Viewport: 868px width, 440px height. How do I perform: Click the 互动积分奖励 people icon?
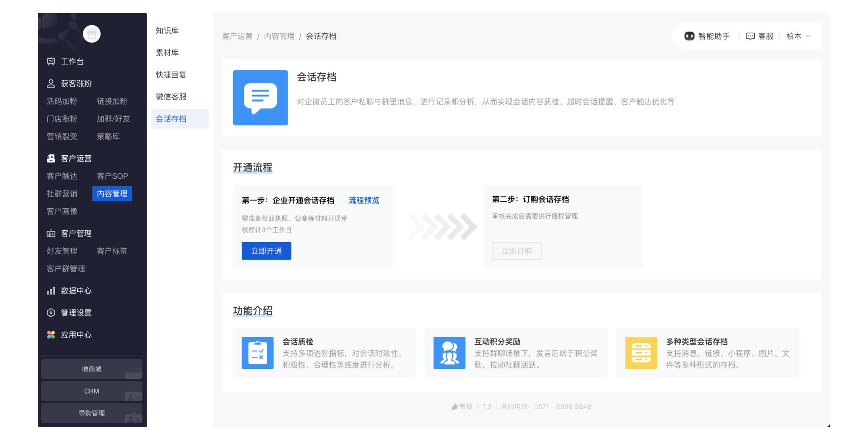pos(449,353)
